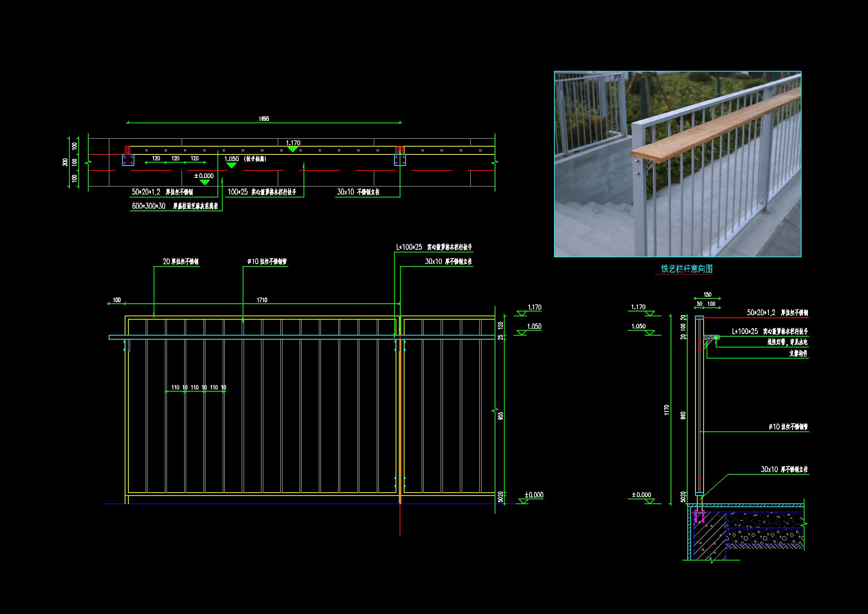The image size is (868, 614).
Task: Select the '100*25' handrail label in plan view
Action: (x=262, y=192)
